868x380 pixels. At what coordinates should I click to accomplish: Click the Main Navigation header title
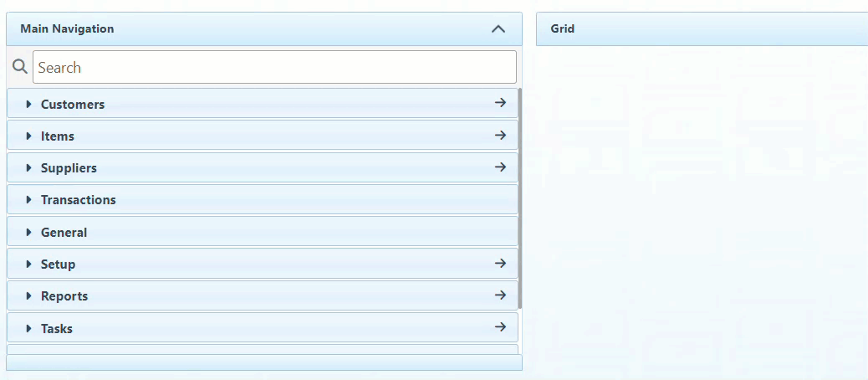pyautogui.click(x=67, y=28)
